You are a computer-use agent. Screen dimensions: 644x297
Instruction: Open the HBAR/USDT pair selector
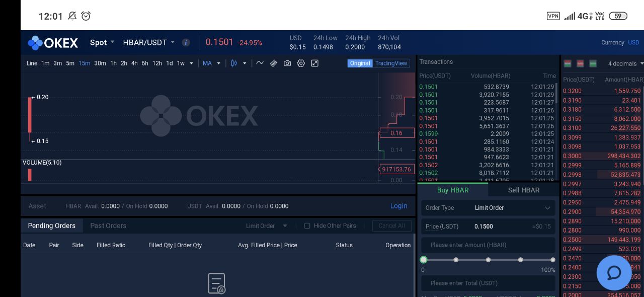149,42
